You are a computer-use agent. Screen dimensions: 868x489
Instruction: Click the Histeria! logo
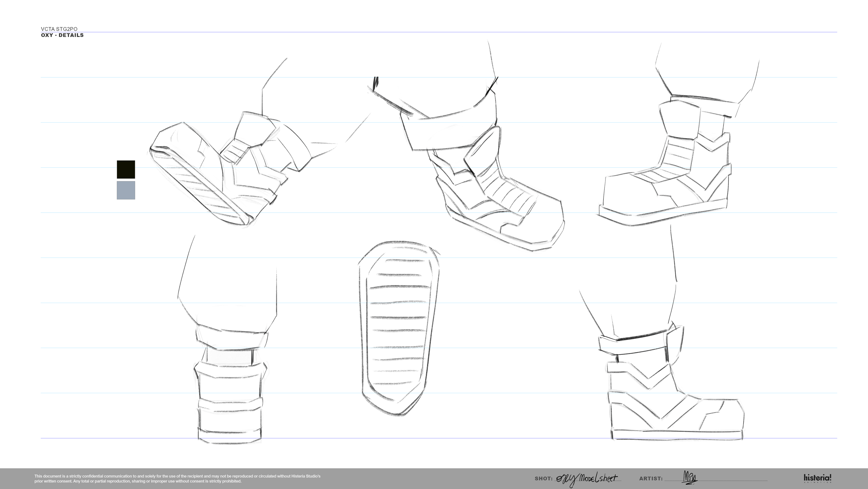click(817, 478)
